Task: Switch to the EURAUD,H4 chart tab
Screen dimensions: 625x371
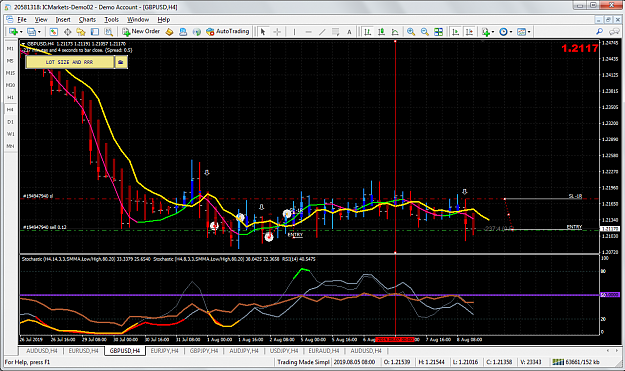Action: (324, 351)
